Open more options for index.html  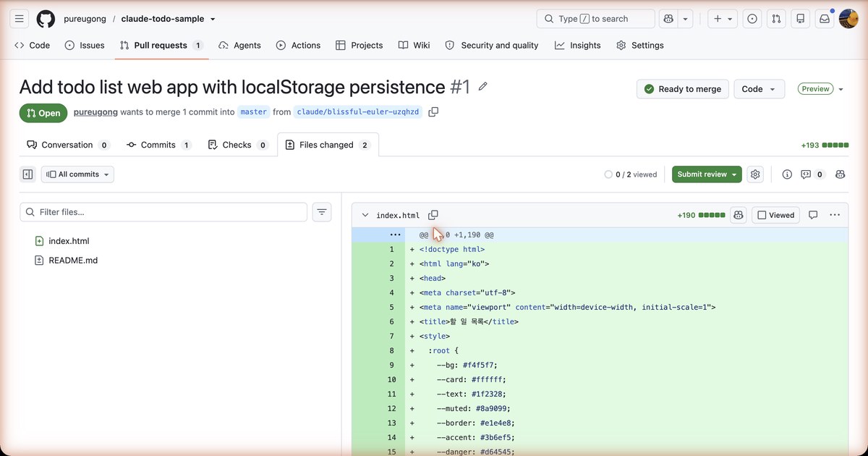835,215
